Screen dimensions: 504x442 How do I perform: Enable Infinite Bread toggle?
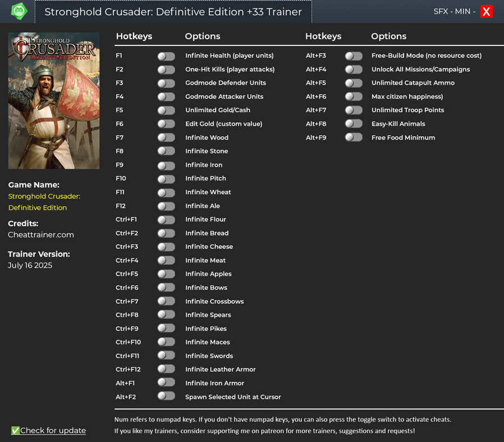point(166,233)
